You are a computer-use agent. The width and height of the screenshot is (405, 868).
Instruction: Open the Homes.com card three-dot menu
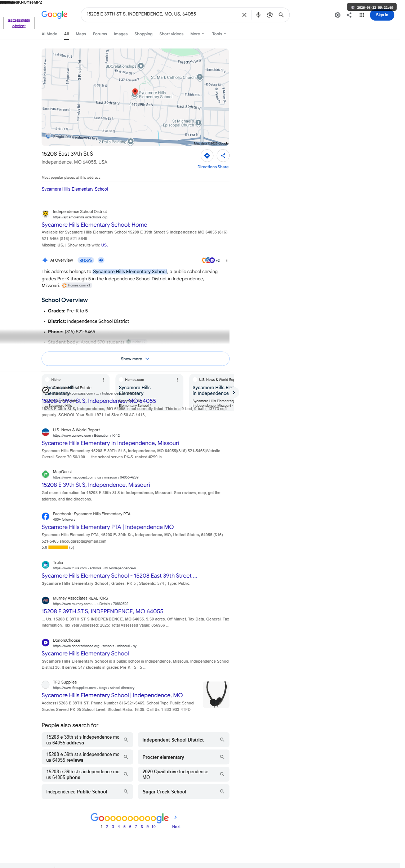[x=177, y=380]
